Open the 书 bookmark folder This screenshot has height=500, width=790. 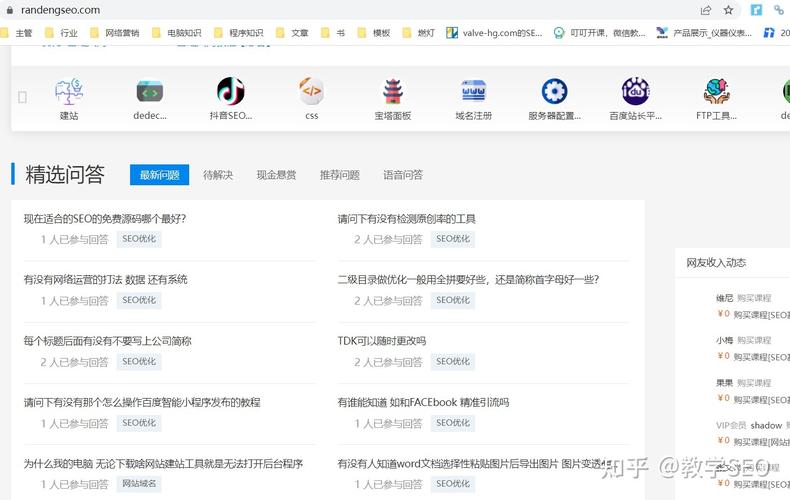(x=333, y=33)
